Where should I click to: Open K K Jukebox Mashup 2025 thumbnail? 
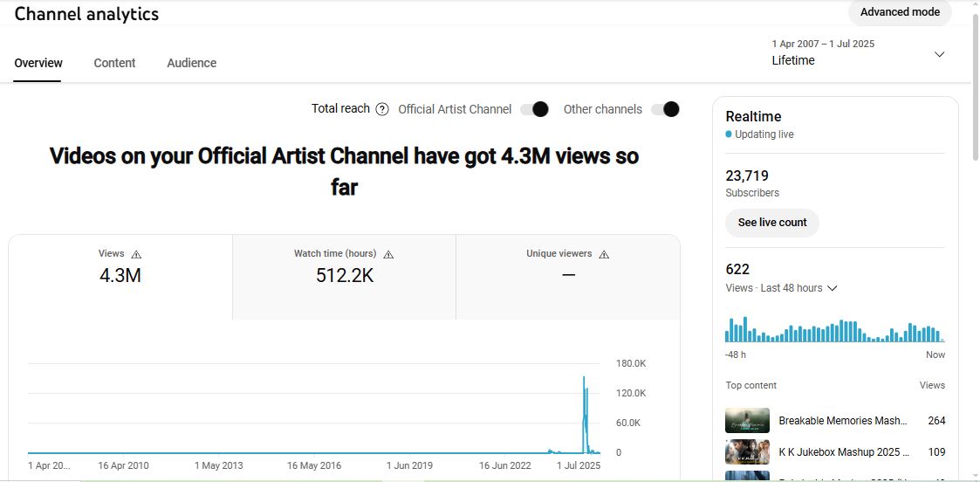point(747,452)
